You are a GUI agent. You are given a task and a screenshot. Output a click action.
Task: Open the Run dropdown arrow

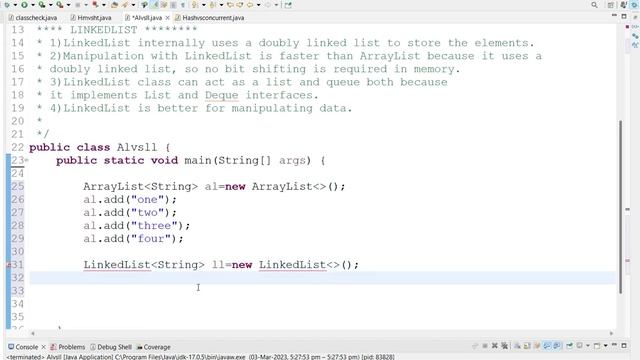[33, 5]
